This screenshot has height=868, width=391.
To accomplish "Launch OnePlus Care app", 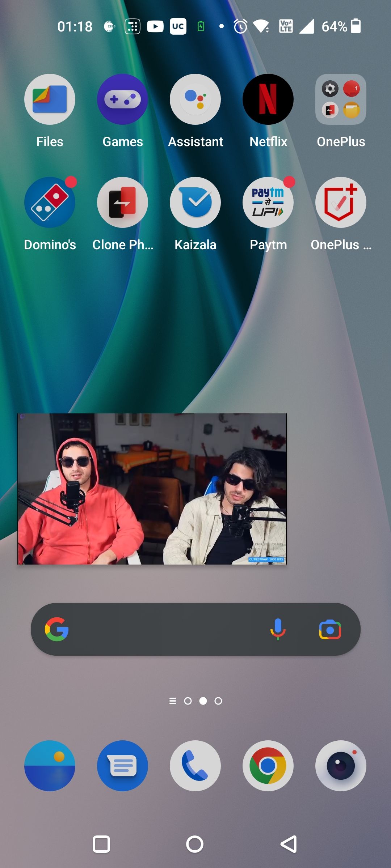I will (341, 202).
